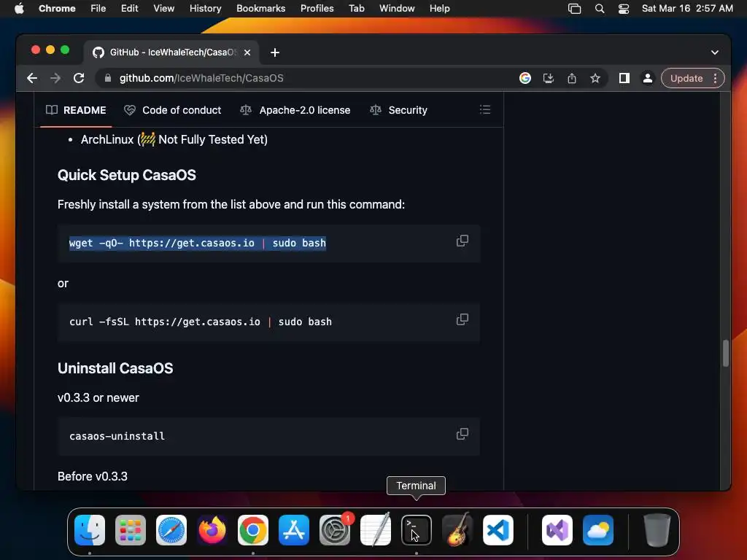Viewport: 747px width, 560px height.
Task: Switch to Apache-2.0 license tab
Action: click(x=295, y=110)
